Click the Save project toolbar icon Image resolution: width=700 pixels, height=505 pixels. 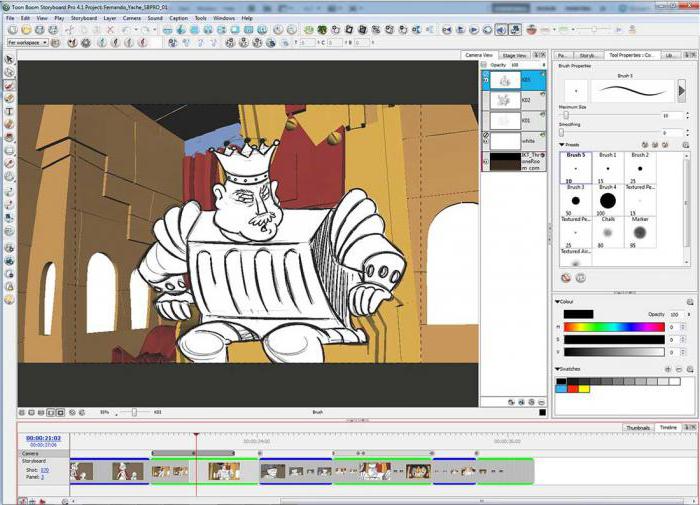click(x=39, y=30)
